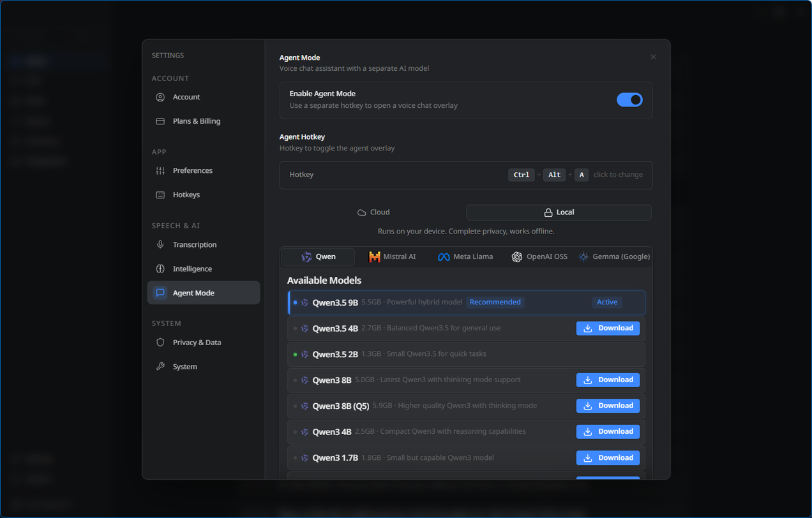The width and height of the screenshot is (812, 518).
Task: Click the Qwen icon beside Qwen3 8B (Q5)
Action: (304, 406)
